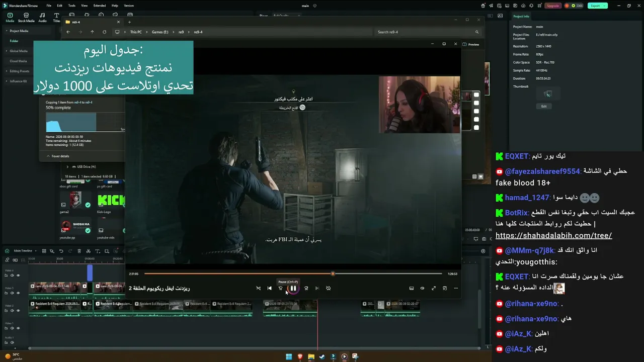Skip forward in the media player
This screenshot has height=362, width=644.
pos(306,288)
